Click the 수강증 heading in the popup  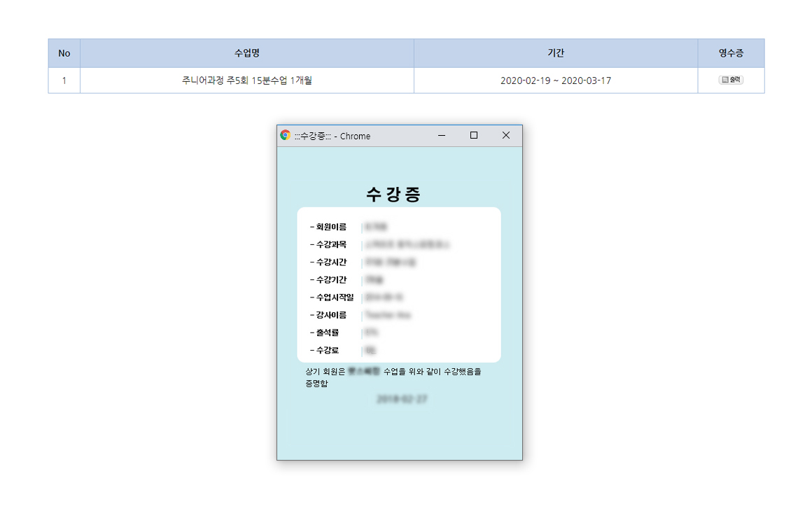click(x=393, y=195)
